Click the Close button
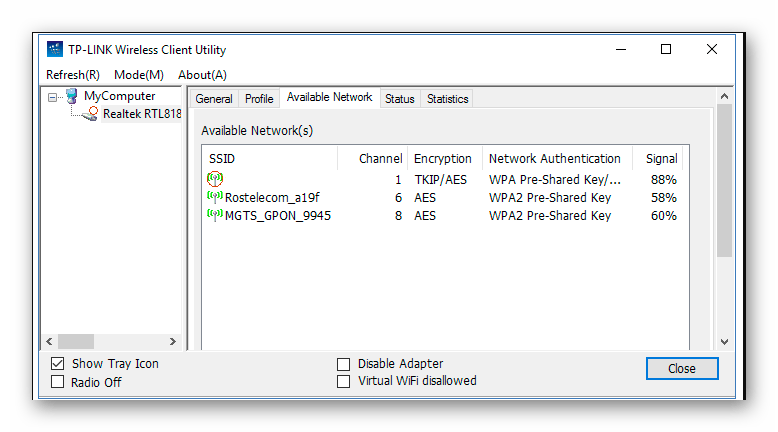Image resolution: width=778 pixels, height=432 pixels. pyautogui.click(x=682, y=369)
